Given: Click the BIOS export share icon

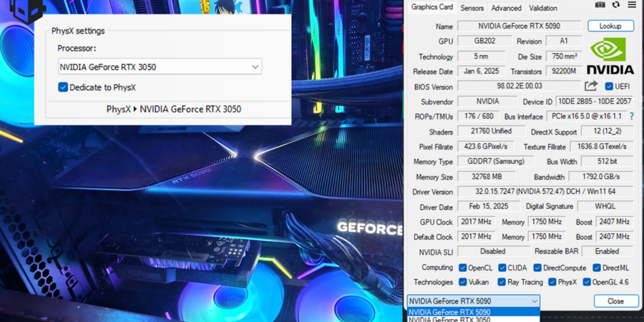Looking at the screenshot, I should pos(591,87).
